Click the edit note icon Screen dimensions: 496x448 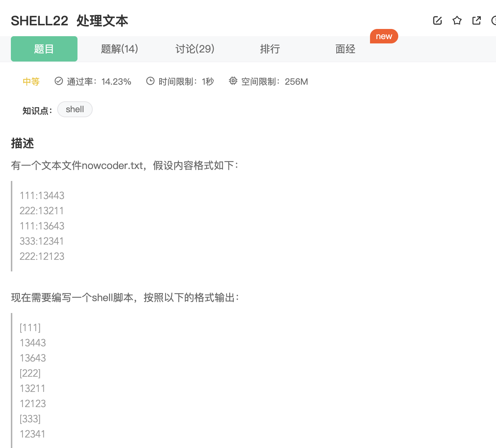click(x=437, y=21)
